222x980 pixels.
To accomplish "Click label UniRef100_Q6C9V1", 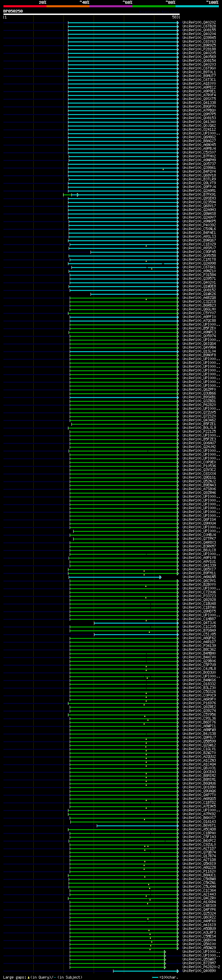I will (x=199, y=581).
